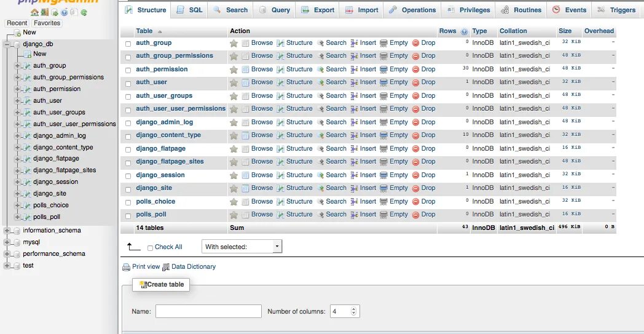644x334 pixels.
Task: Click the Rows help question mark icon
Action: pyautogui.click(x=464, y=31)
